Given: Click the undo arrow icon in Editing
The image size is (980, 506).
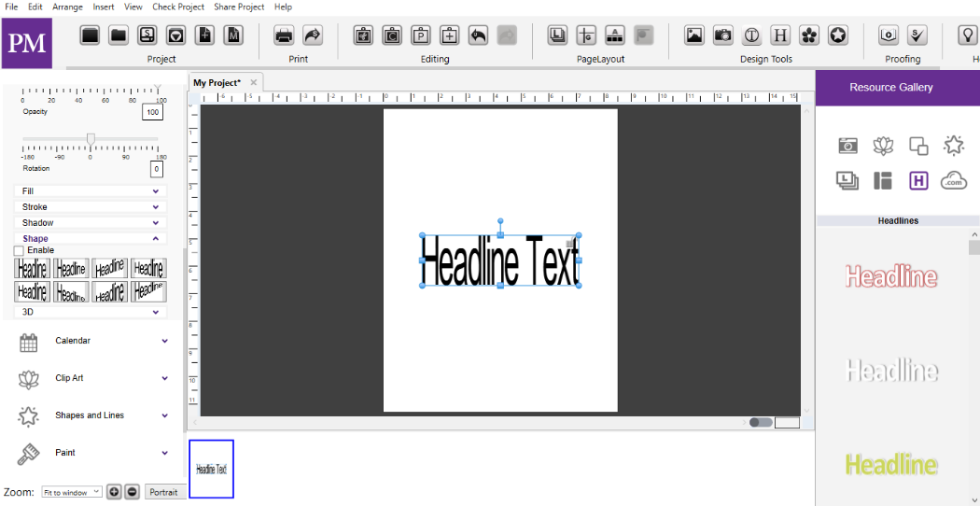Looking at the screenshot, I should click(x=478, y=35).
